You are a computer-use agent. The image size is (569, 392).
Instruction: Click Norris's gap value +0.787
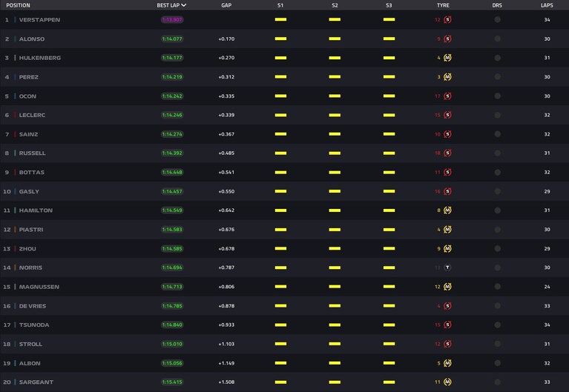(x=226, y=268)
